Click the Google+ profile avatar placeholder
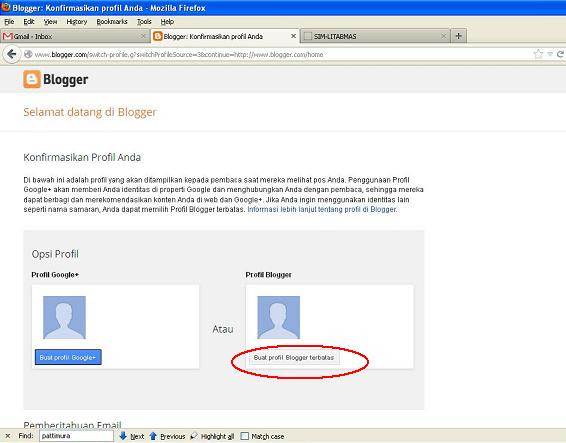Viewport: 566px width, 443px height. [x=65, y=317]
